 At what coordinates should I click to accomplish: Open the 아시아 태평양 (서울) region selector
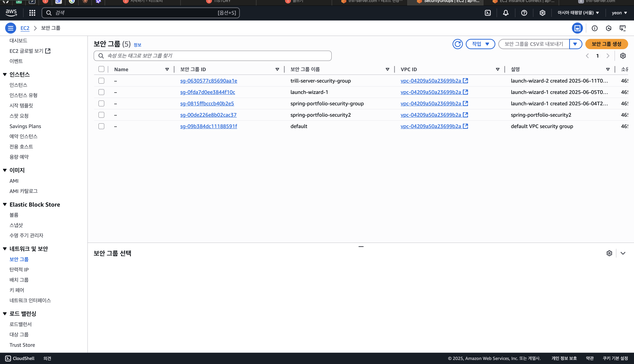[x=578, y=13]
